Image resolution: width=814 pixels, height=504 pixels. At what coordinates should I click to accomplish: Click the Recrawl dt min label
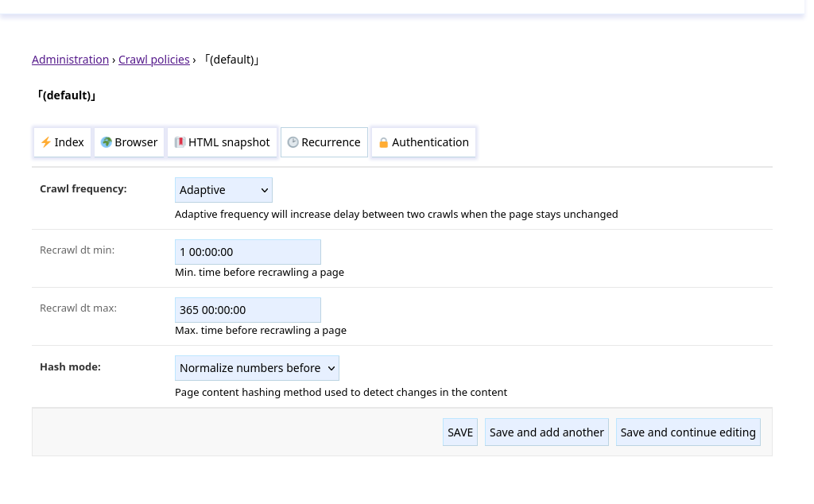(77, 250)
